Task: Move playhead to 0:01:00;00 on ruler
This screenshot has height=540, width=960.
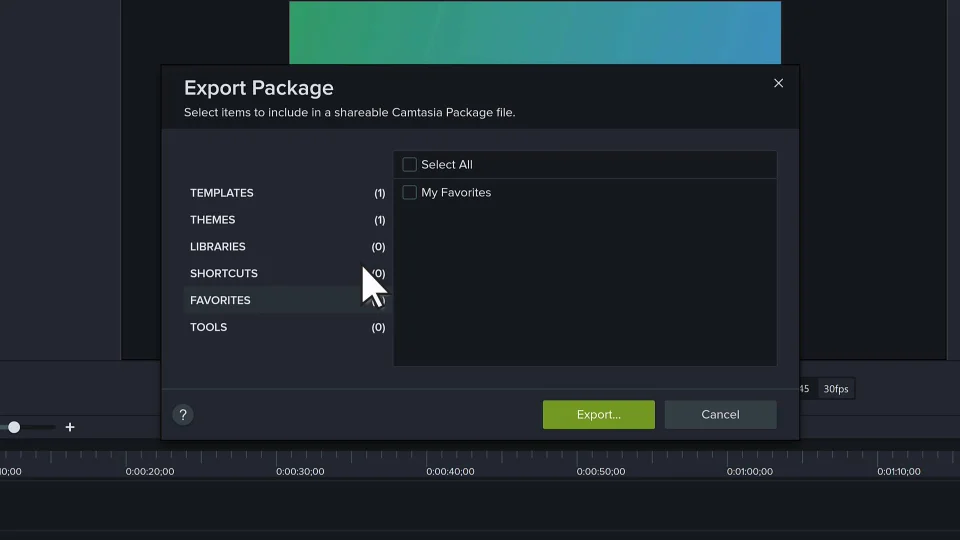Action: coord(750,471)
